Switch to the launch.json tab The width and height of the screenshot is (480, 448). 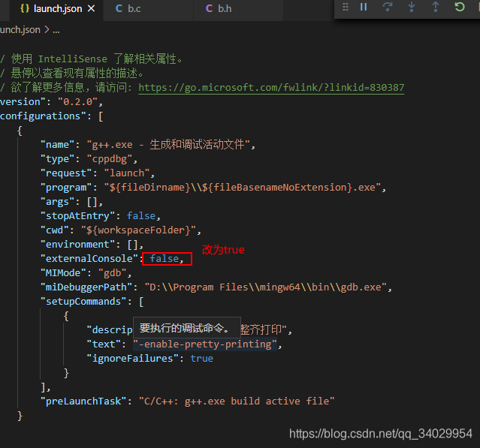click(58, 9)
